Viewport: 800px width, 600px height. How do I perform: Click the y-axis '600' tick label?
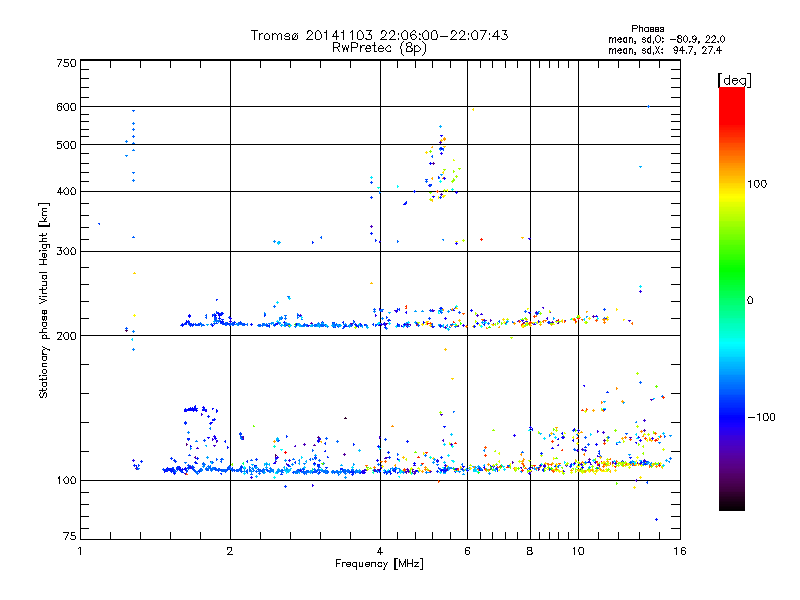pyautogui.click(x=66, y=107)
